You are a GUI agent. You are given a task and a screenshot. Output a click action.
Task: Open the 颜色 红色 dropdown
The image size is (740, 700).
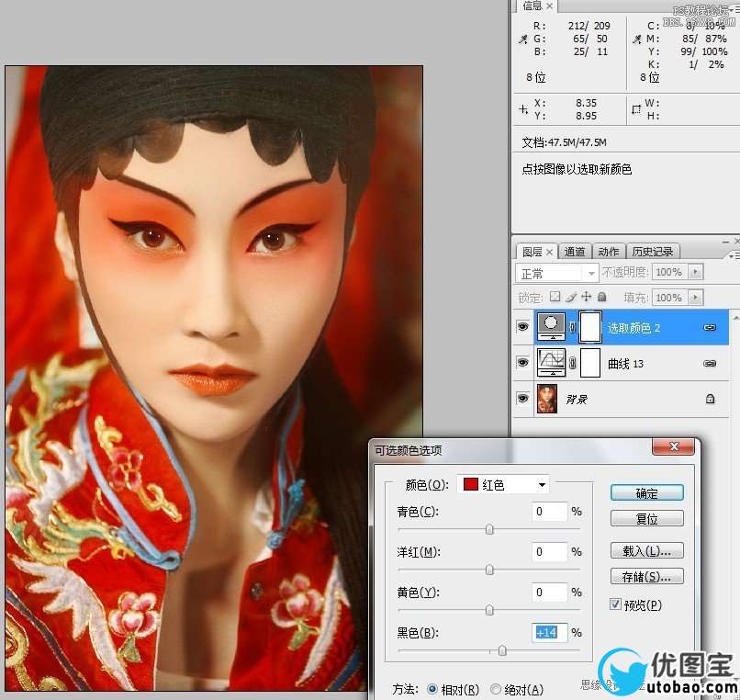[543, 485]
